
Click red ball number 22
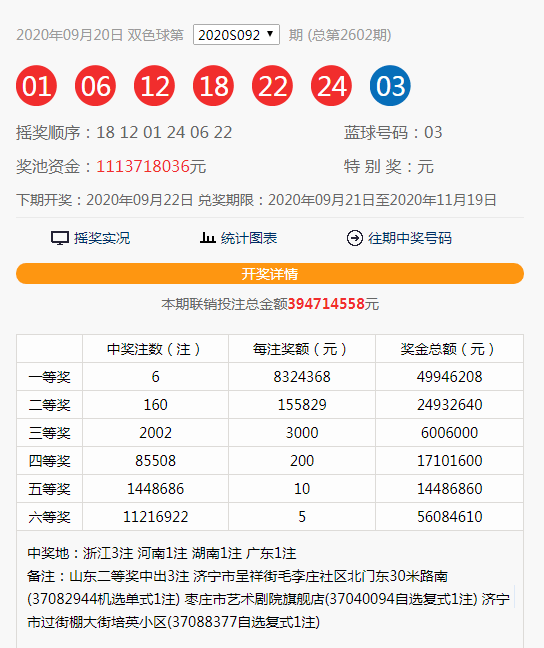(272, 86)
